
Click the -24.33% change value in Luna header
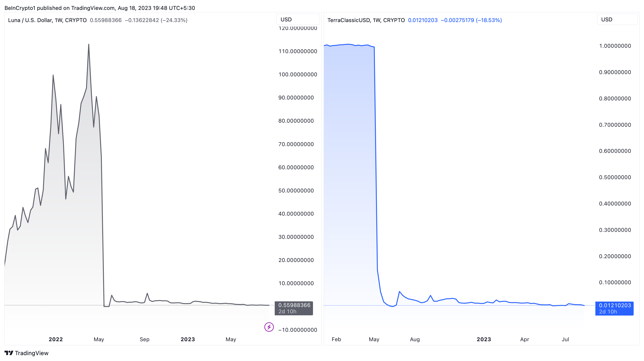coord(174,20)
